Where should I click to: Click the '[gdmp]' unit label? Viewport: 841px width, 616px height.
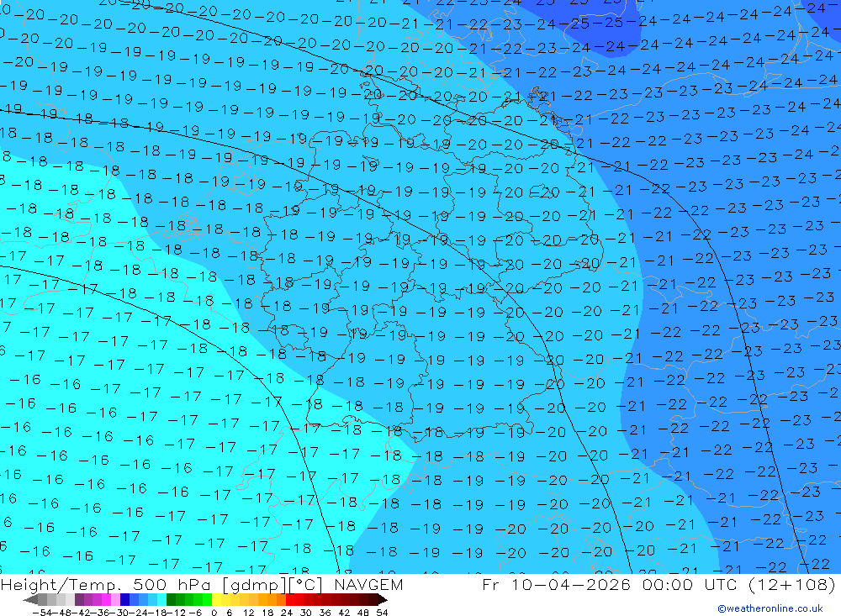pyautogui.click(x=254, y=584)
